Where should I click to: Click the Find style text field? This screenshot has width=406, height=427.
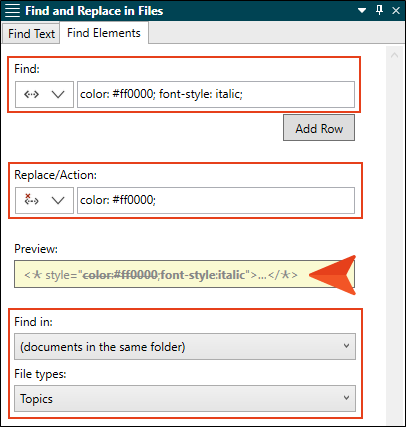click(216, 94)
